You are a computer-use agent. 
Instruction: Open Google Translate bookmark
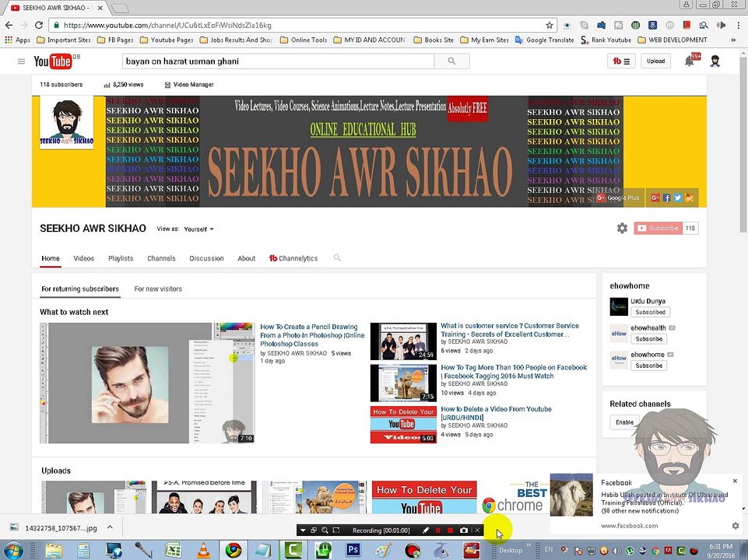tap(544, 40)
